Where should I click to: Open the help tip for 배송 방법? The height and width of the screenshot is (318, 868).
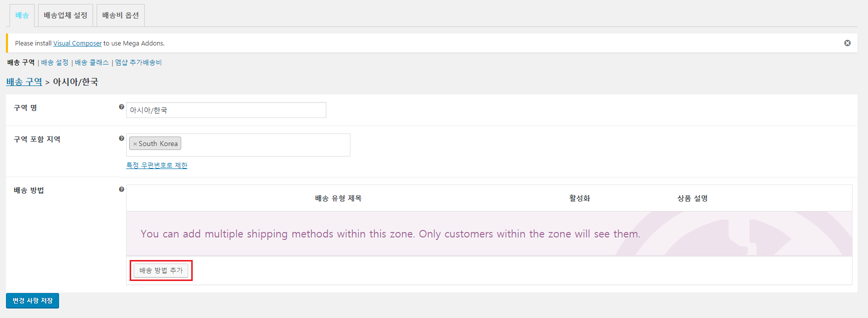[122, 189]
